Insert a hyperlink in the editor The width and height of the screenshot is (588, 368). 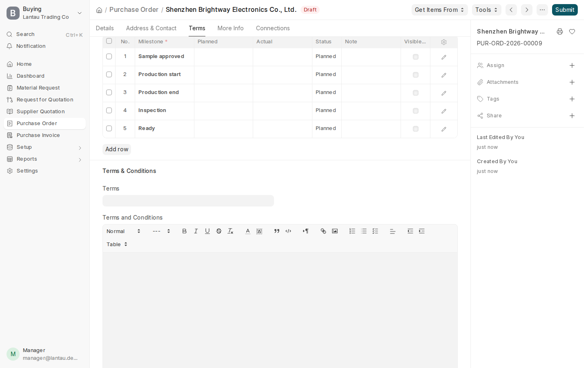[323, 231]
